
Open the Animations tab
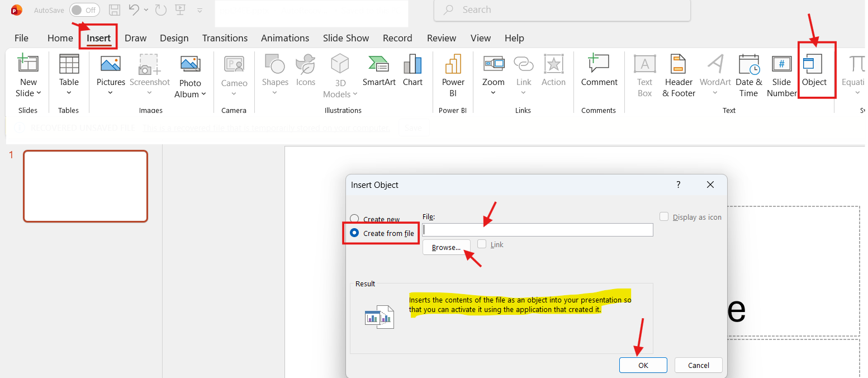[x=285, y=38]
